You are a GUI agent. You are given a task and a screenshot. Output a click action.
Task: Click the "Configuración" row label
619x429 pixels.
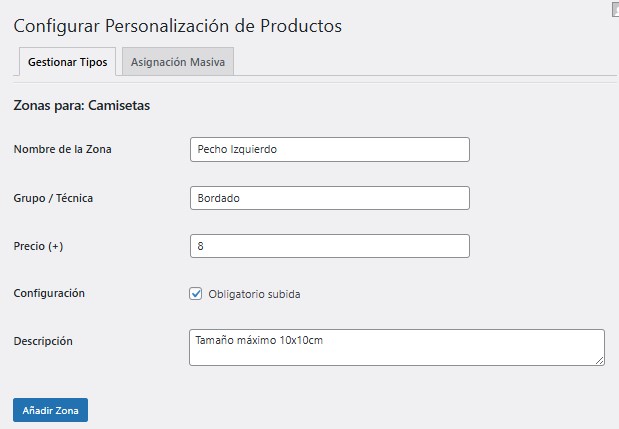pyautogui.click(x=49, y=293)
